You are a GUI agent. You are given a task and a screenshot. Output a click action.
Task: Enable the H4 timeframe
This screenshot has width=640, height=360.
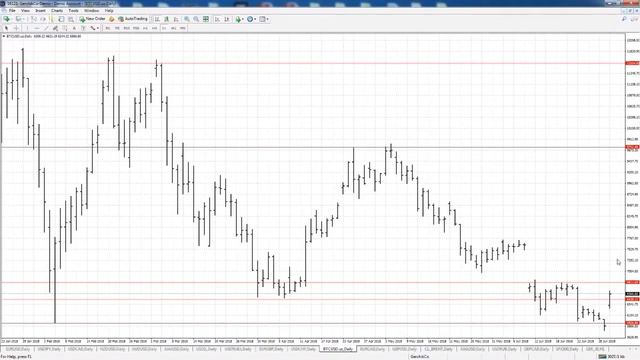(155, 28)
